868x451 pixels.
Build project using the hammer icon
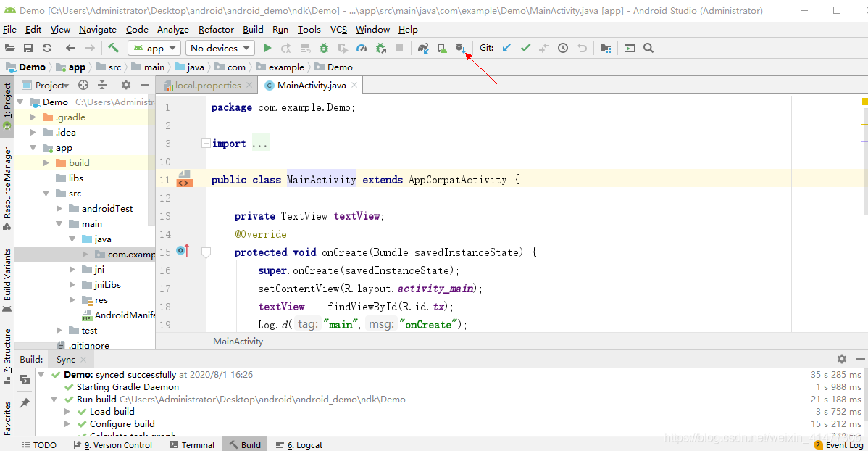click(x=114, y=48)
